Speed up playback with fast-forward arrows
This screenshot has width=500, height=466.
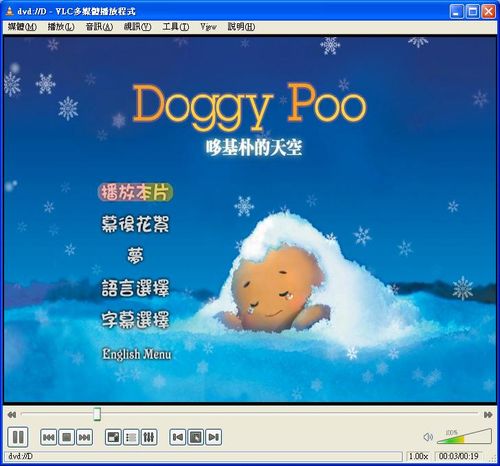488,415
